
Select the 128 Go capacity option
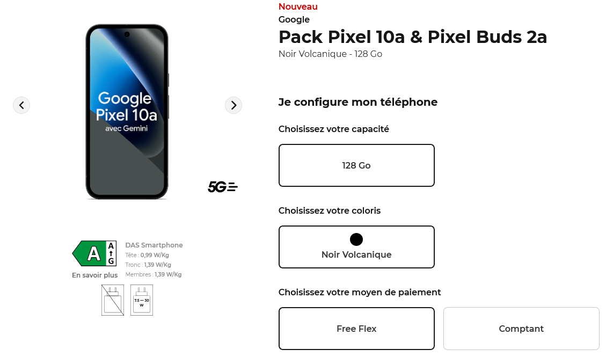point(356,165)
